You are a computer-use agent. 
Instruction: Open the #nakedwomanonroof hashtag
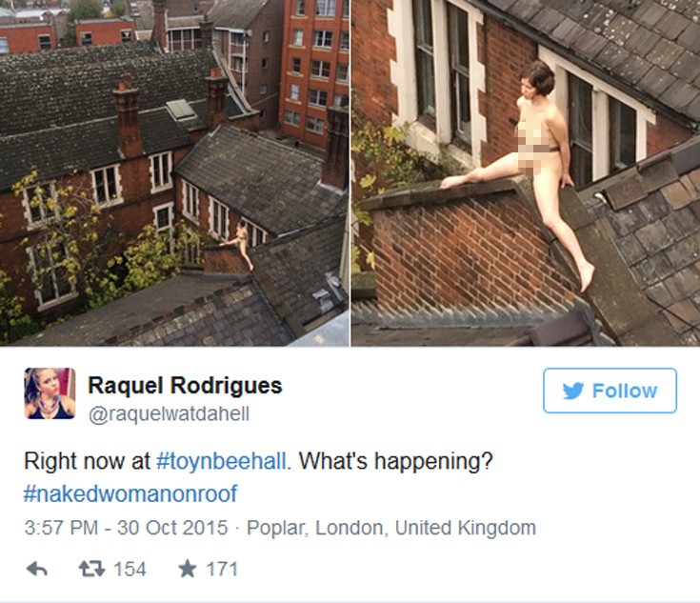click(x=130, y=493)
